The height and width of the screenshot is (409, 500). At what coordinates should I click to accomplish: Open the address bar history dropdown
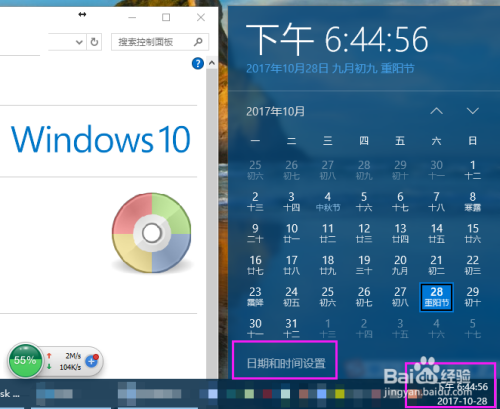point(79,42)
